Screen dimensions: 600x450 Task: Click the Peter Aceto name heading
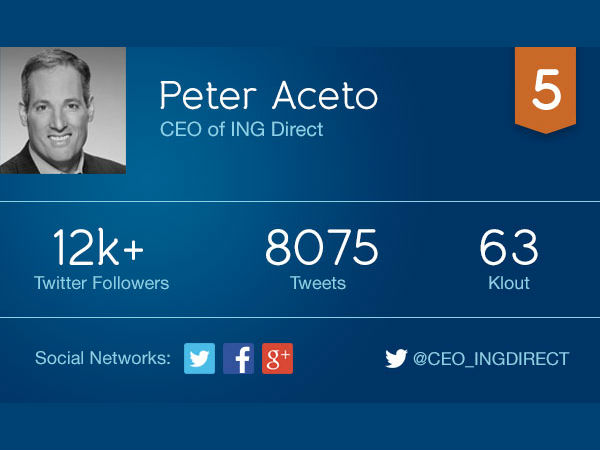269,95
